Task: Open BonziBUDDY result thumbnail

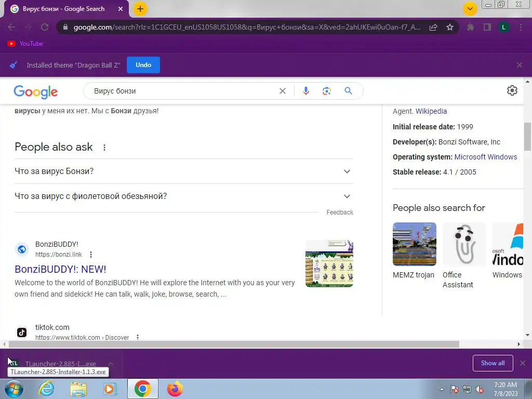Action: [329, 263]
